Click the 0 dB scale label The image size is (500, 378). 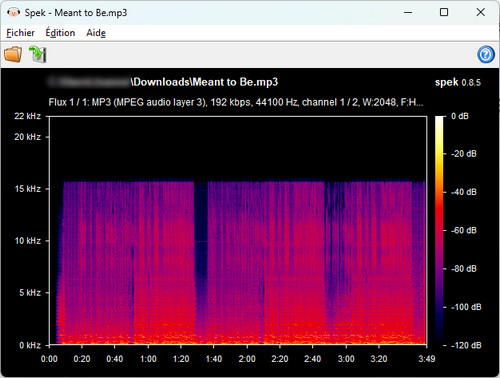[x=460, y=116]
